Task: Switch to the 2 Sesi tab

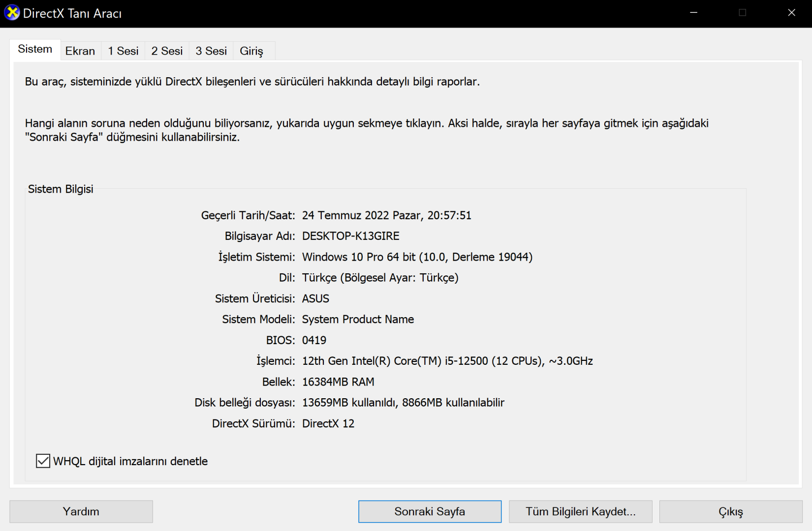Action: pos(167,51)
